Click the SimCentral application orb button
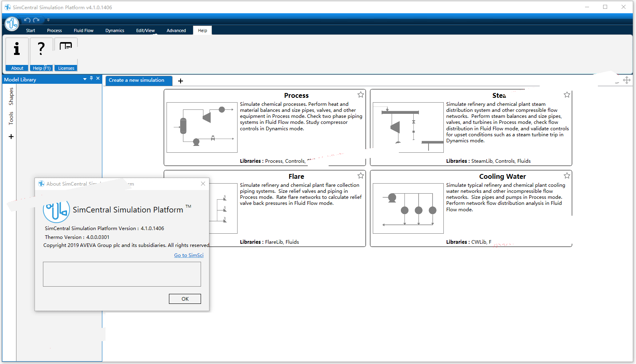This screenshot has height=364, width=636. pos(12,24)
